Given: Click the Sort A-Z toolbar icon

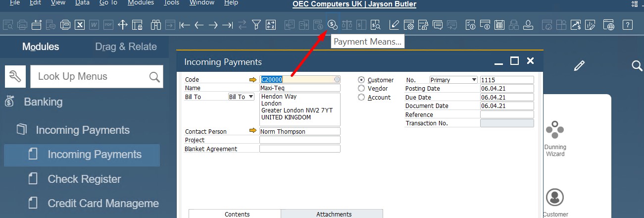Looking at the screenshot, I should tap(271, 24).
